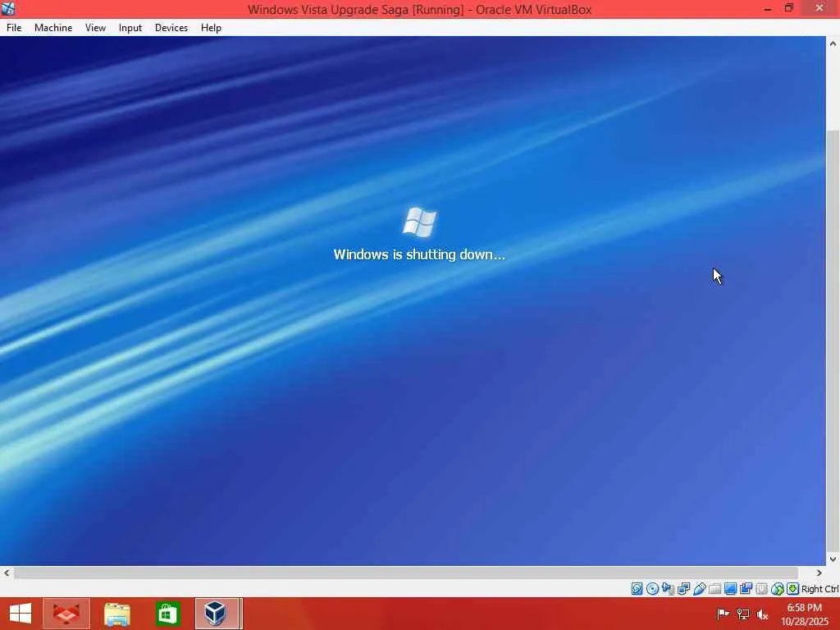Viewport: 840px width, 630px height.
Task: Open the Action Center flag icon
Action: (x=723, y=614)
